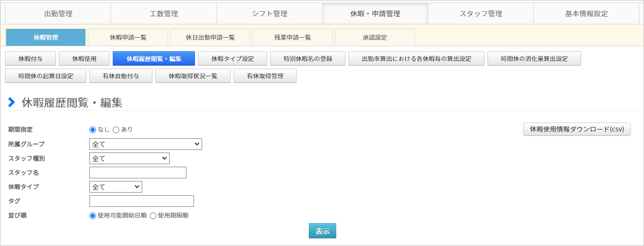Image resolution: width=644 pixels, height=246 pixels.
Task: Open 出勤率算出における各休暇毎の算出設定
Action: click(x=416, y=58)
